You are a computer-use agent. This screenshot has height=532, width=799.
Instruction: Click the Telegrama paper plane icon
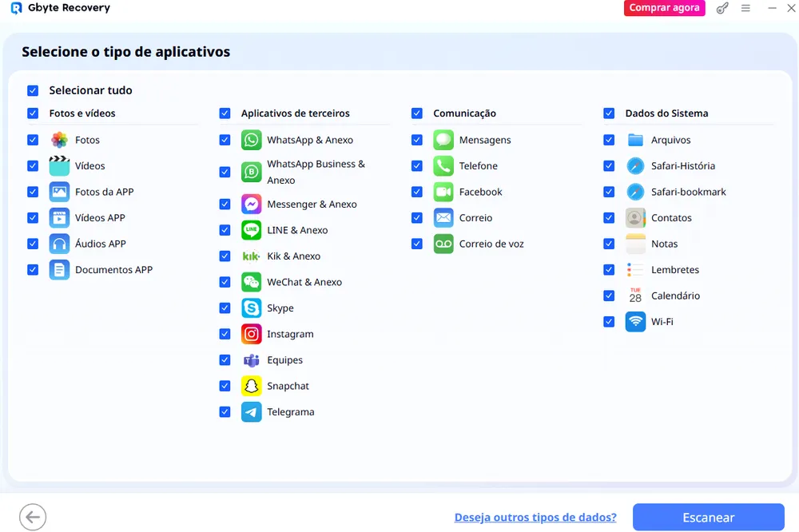(252, 412)
